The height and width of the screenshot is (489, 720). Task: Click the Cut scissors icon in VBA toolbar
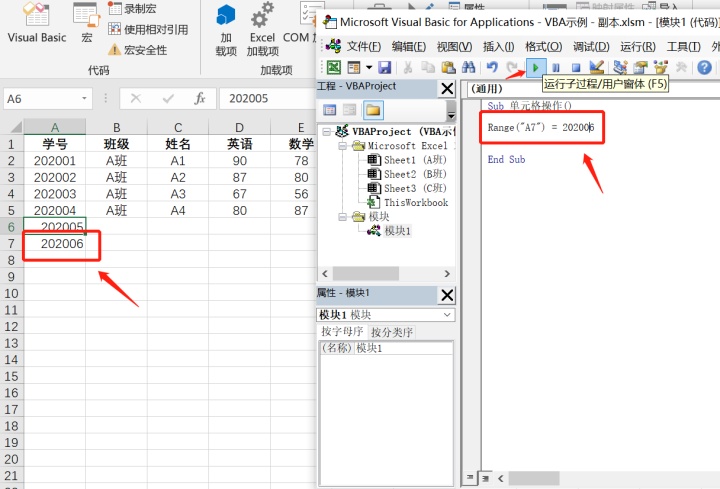click(x=407, y=68)
